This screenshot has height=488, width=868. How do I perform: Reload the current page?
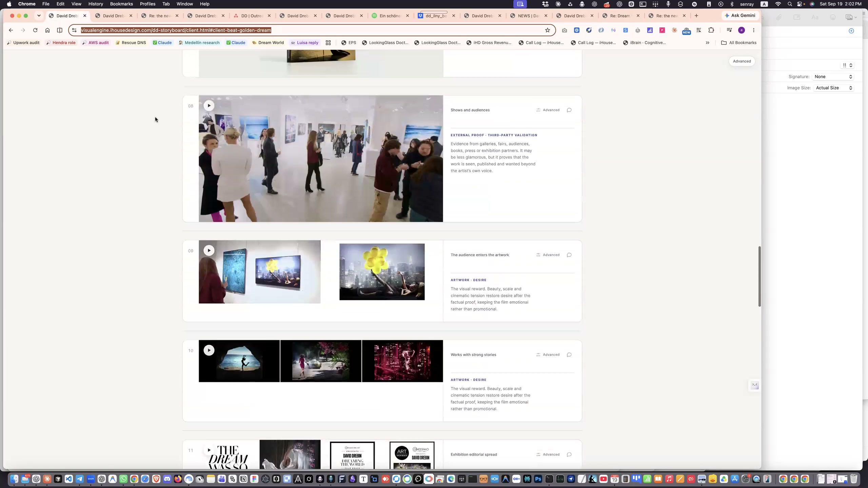pyautogui.click(x=35, y=30)
